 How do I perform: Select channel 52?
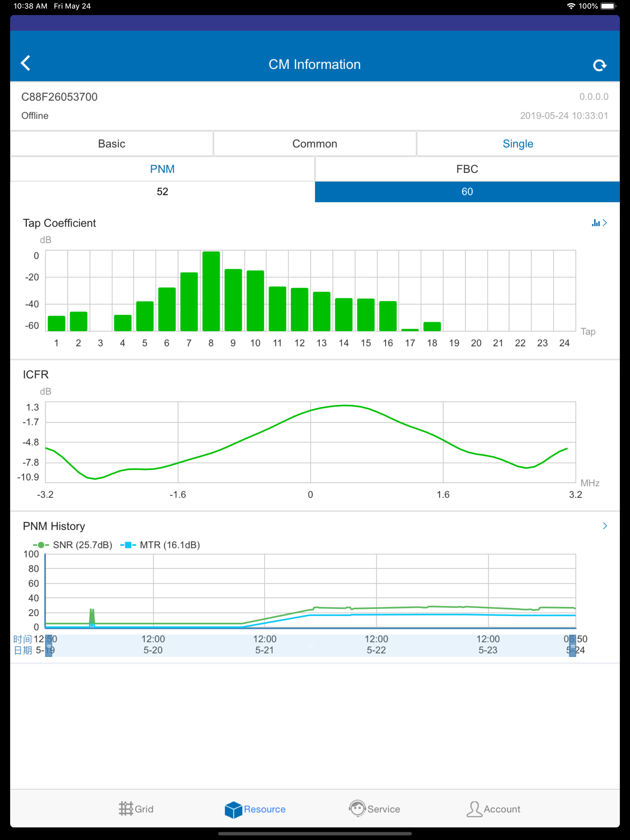tap(162, 192)
